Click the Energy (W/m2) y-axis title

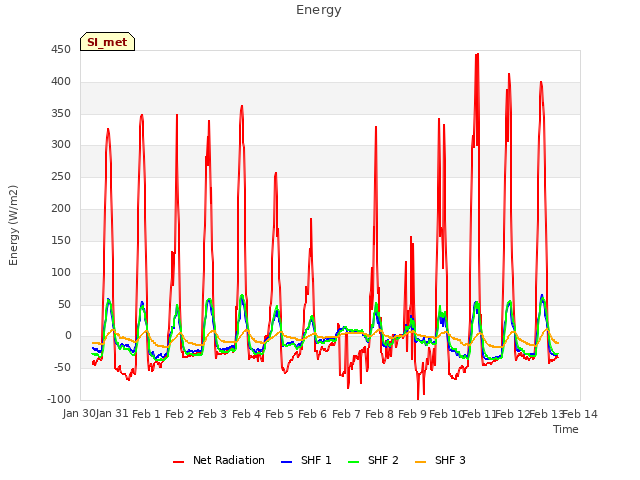13,225
